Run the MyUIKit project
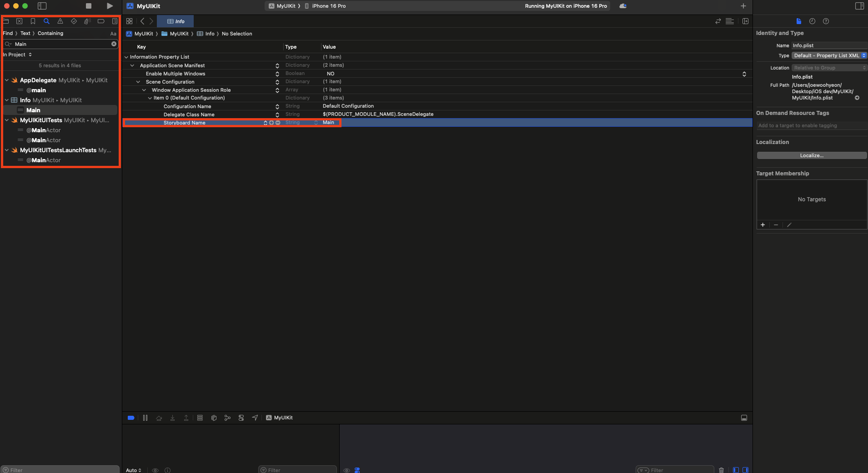This screenshot has height=473, width=868. (x=110, y=6)
